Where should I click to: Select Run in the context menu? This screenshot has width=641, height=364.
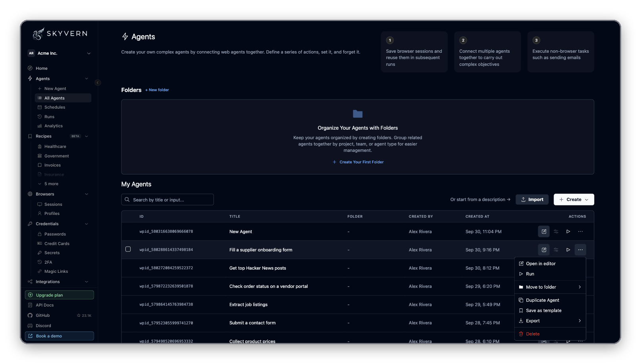pyautogui.click(x=550, y=274)
